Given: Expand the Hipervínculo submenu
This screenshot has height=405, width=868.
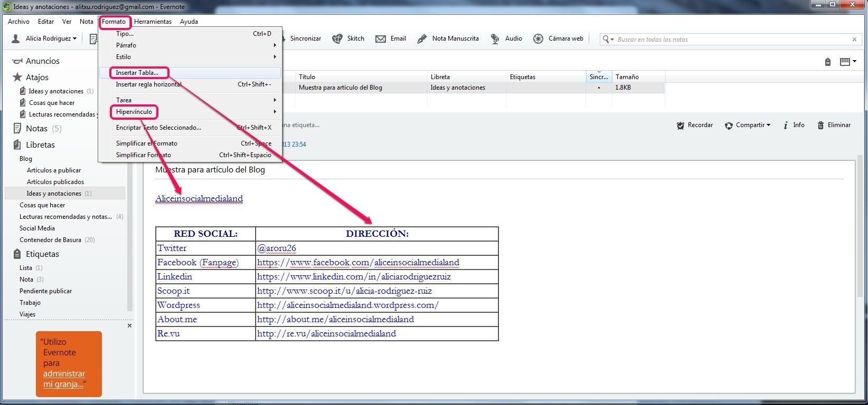Looking at the screenshot, I should 190,112.
